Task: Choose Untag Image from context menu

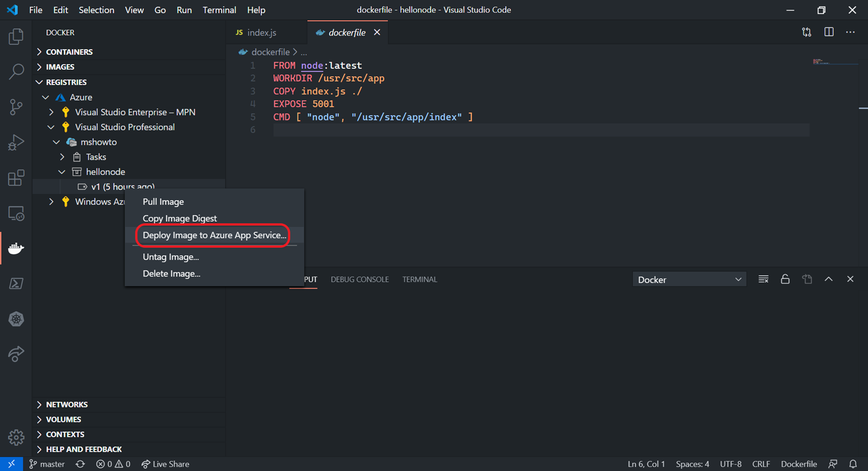Action: 215,257
